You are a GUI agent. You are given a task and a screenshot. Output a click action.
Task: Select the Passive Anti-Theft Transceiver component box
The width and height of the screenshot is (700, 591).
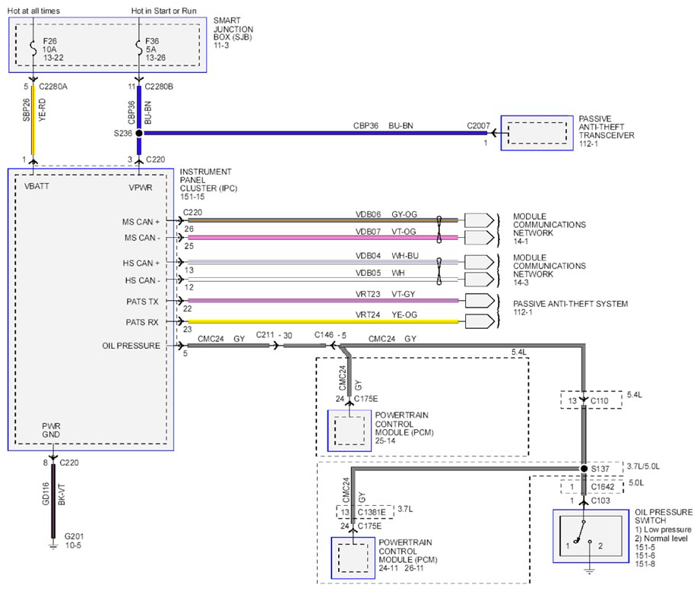tap(537, 133)
